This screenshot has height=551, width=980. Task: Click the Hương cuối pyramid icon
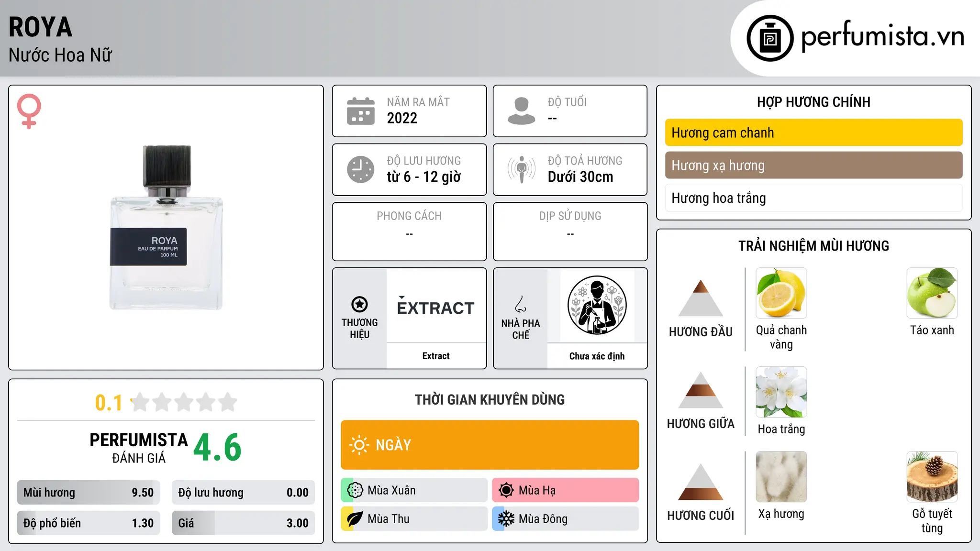701,482
